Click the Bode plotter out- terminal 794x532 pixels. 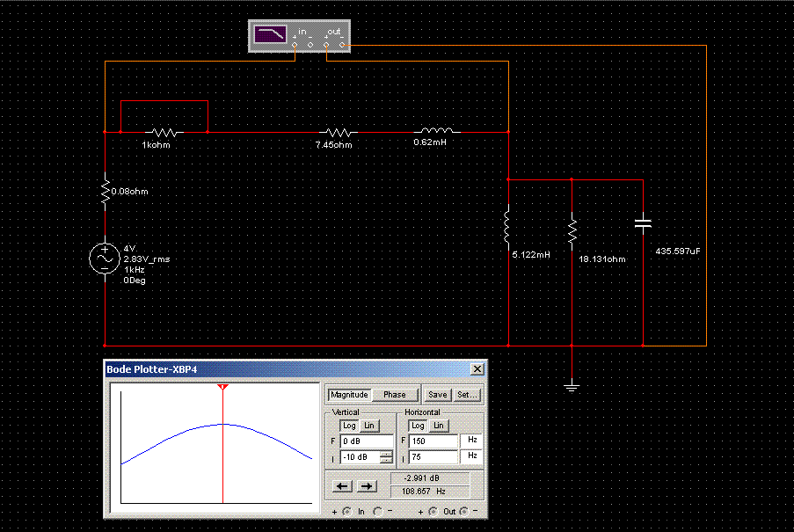click(342, 45)
